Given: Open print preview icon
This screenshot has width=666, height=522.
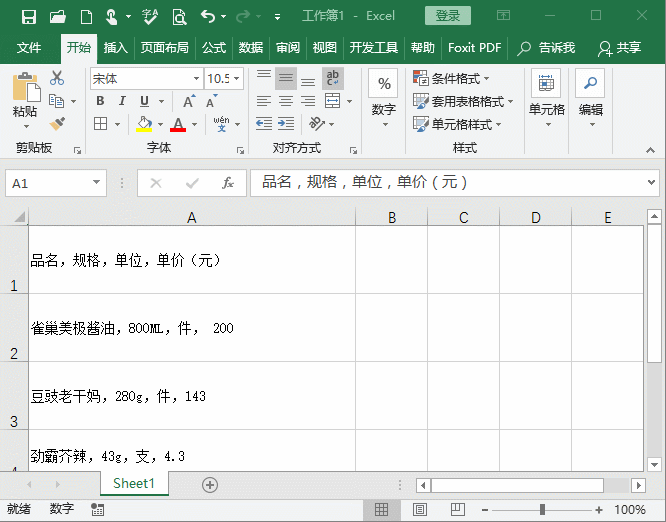Looking at the screenshot, I should click(x=179, y=17).
